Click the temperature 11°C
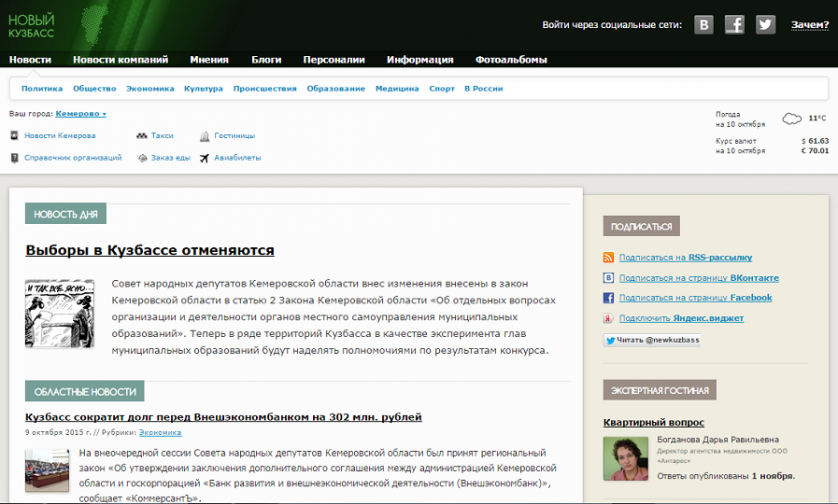838x504 pixels. (x=817, y=118)
